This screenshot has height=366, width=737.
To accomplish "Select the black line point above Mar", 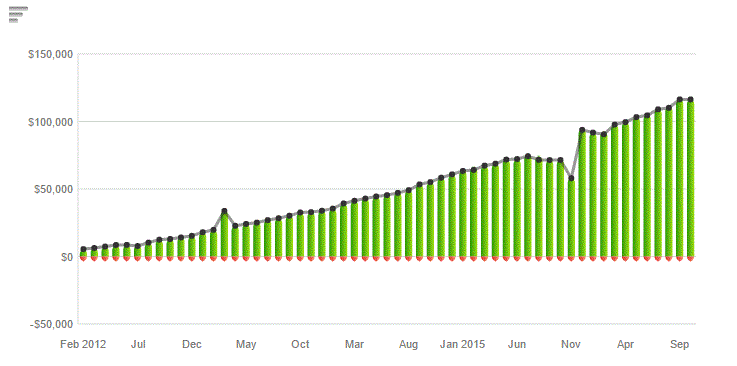I will [x=354, y=201].
